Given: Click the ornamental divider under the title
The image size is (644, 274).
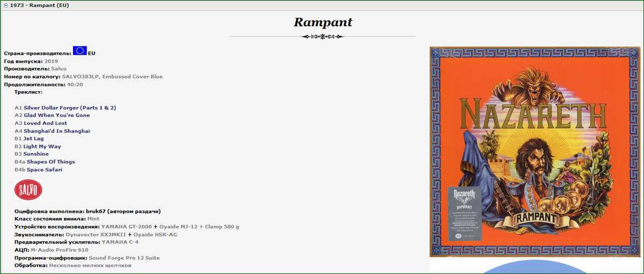Looking at the screenshot, I should tap(322, 36).
